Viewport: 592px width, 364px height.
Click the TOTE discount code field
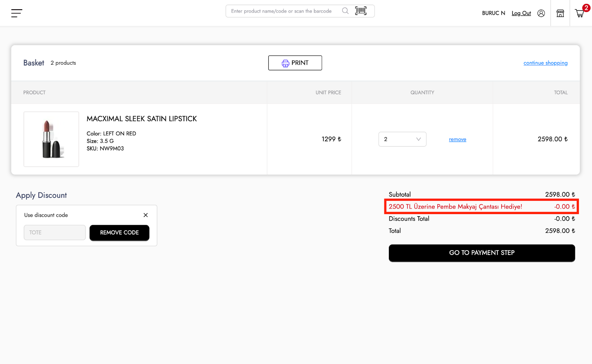pos(55,232)
